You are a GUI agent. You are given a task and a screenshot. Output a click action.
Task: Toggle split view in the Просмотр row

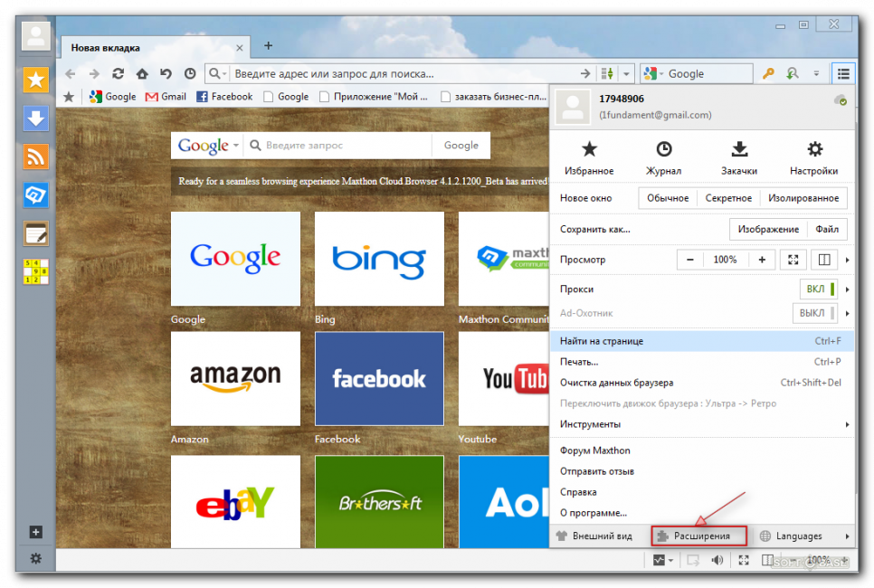click(824, 260)
